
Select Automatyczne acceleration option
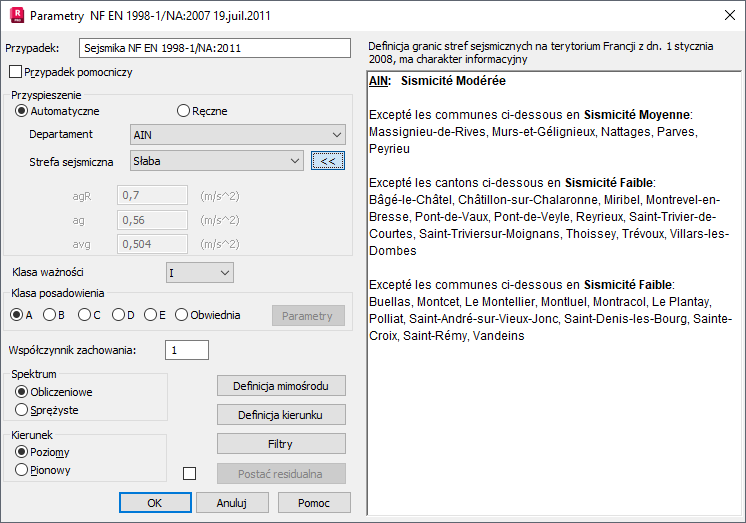(x=21, y=111)
